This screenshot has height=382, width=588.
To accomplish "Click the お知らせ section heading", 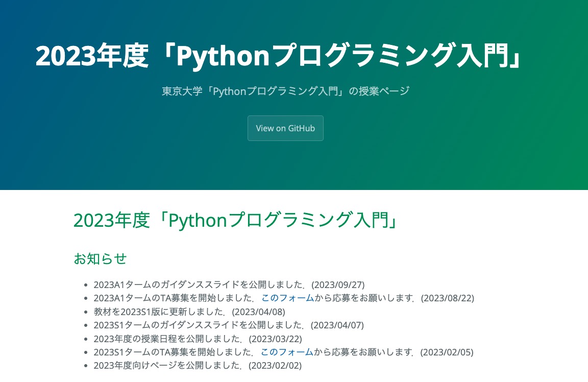I will [x=100, y=259].
